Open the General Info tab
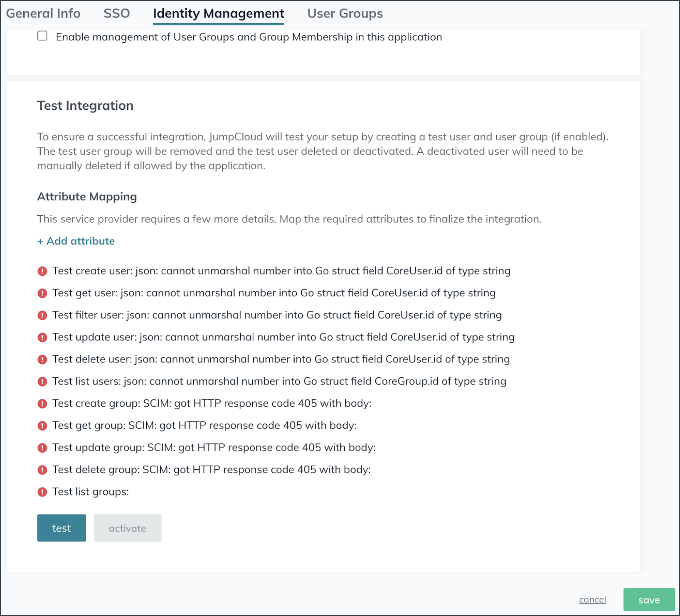The height and width of the screenshot is (616, 680). coord(43,14)
